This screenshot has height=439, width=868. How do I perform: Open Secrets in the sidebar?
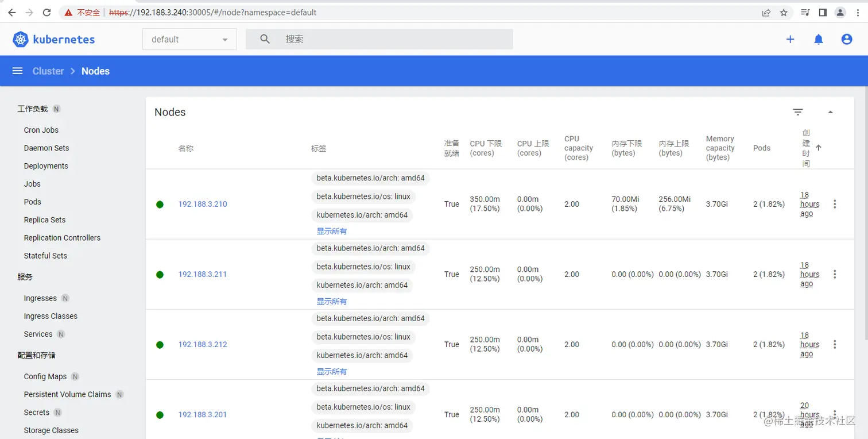tap(37, 412)
